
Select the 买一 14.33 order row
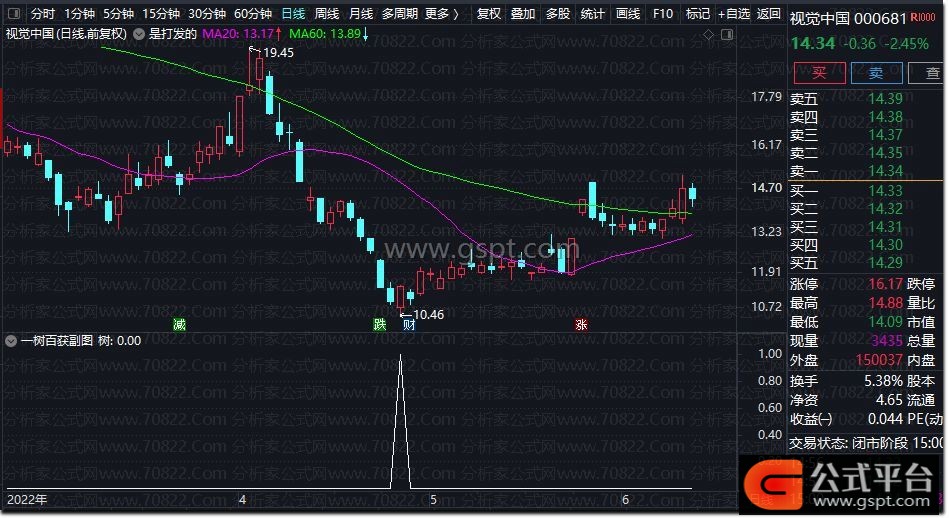coord(846,191)
